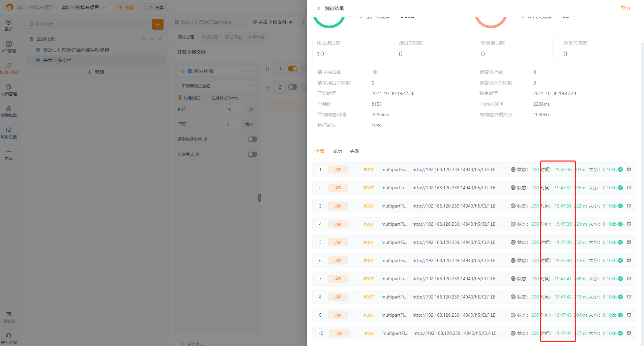Show 全部 results tab

[320, 151]
